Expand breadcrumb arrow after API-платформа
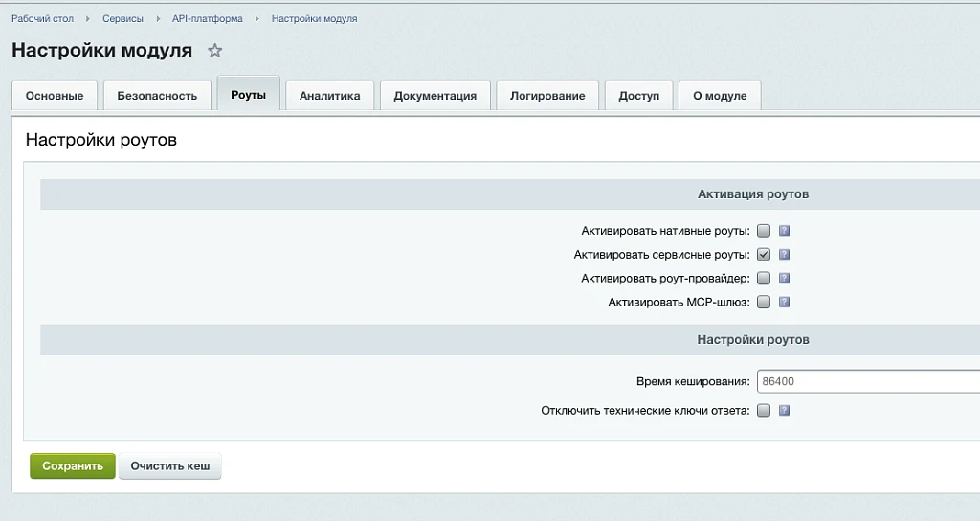 tap(256, 19)
